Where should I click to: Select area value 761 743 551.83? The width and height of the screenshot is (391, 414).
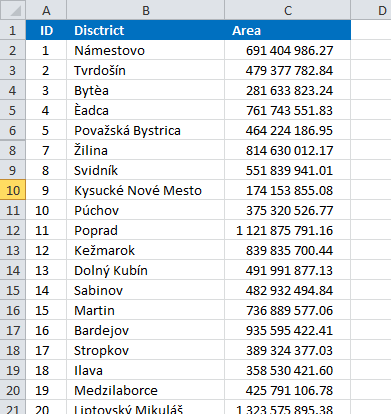point(288,110)
